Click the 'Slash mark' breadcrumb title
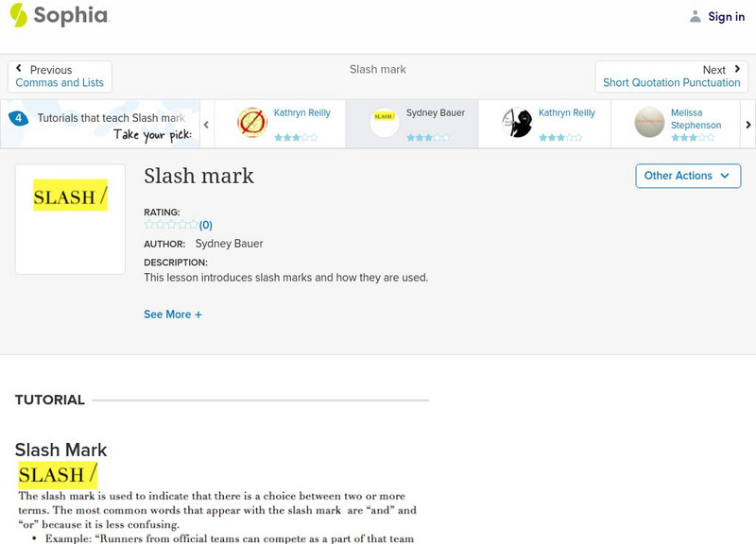 tap(377, 69)
